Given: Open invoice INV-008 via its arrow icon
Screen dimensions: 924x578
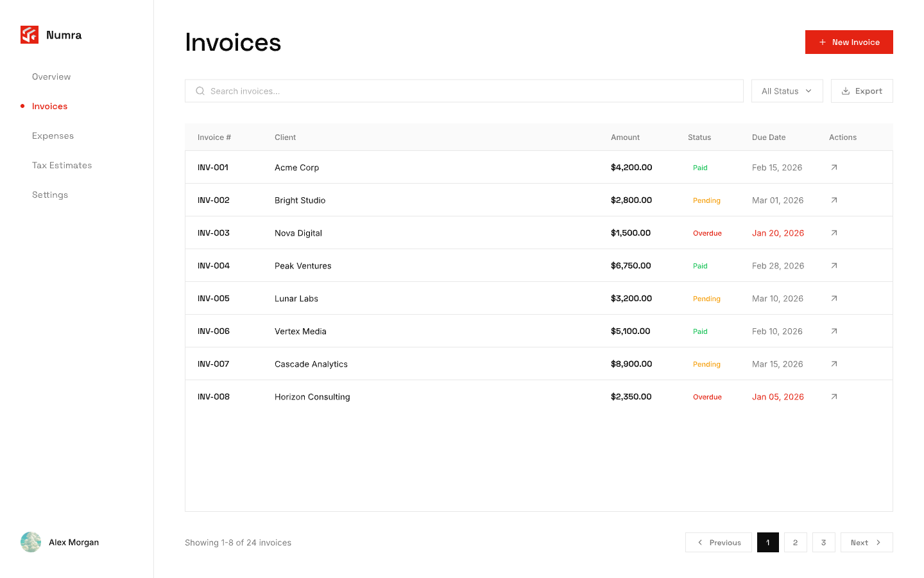Looking at the screenshot, I should click(x=834, y=396).
